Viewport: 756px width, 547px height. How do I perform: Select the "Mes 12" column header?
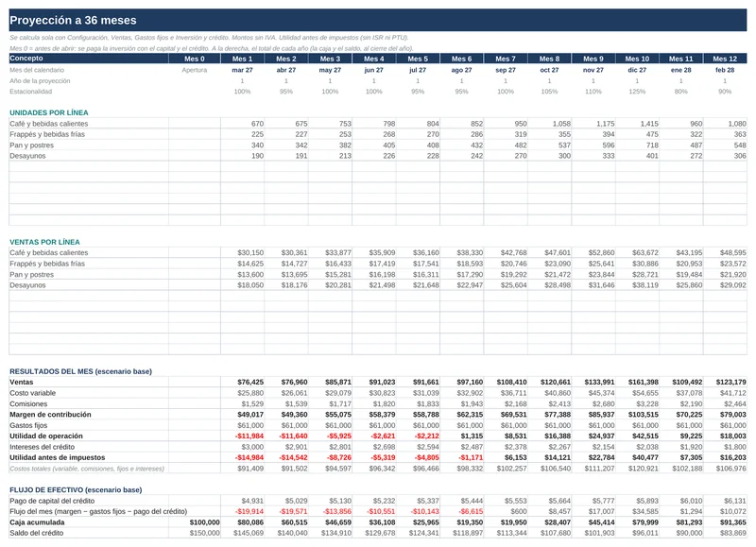tap(725, 59)
